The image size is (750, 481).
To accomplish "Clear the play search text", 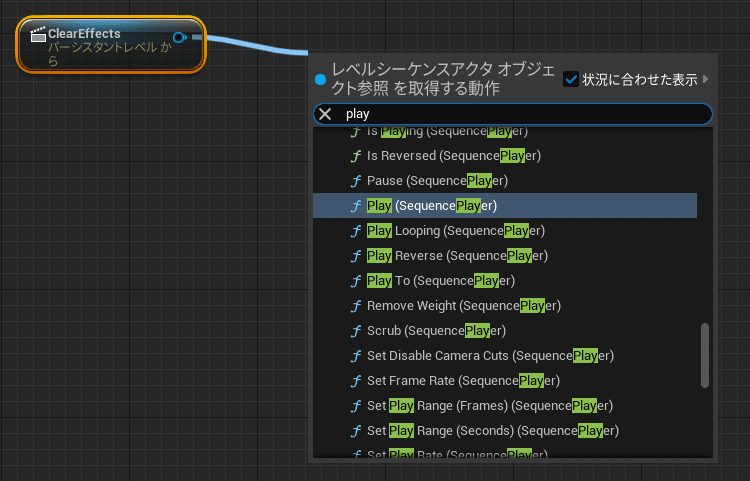I will point(325,114).
